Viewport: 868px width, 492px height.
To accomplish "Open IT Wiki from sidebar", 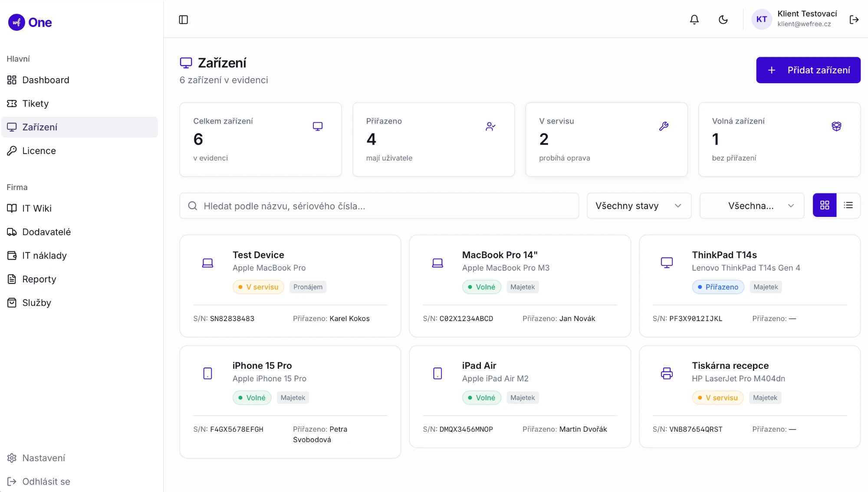I will pyautogui.click(x=80, y=208).
